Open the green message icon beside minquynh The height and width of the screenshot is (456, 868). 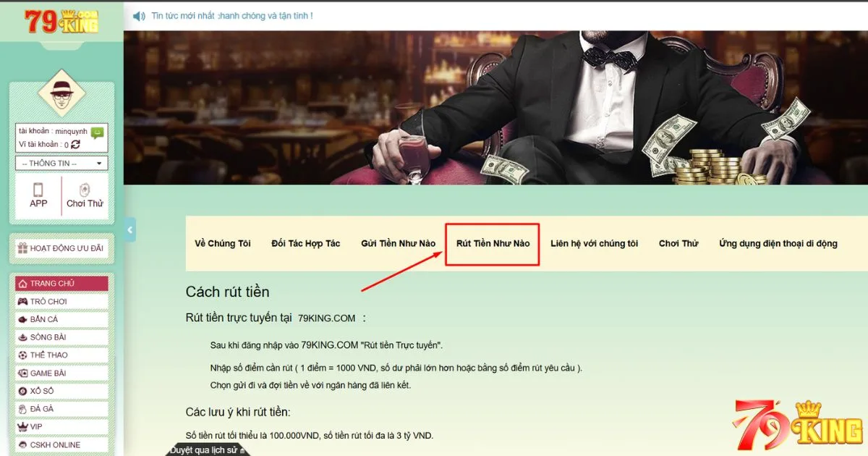coord(98,132)
